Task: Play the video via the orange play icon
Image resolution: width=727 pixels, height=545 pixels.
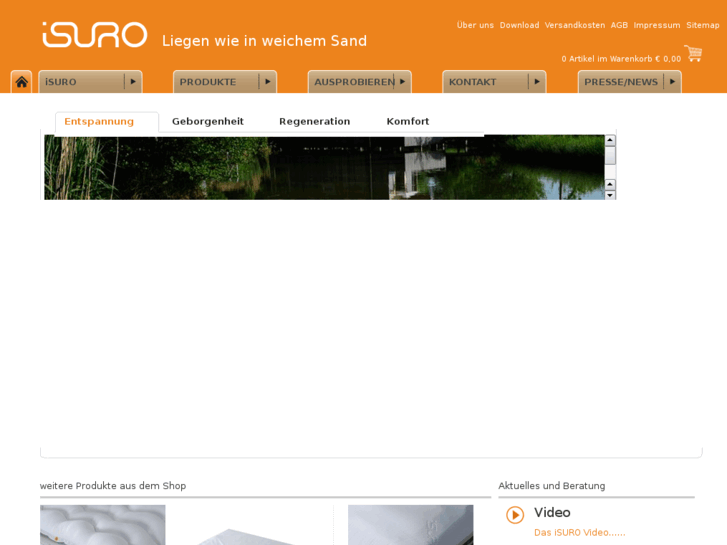Action: [515, 515]
